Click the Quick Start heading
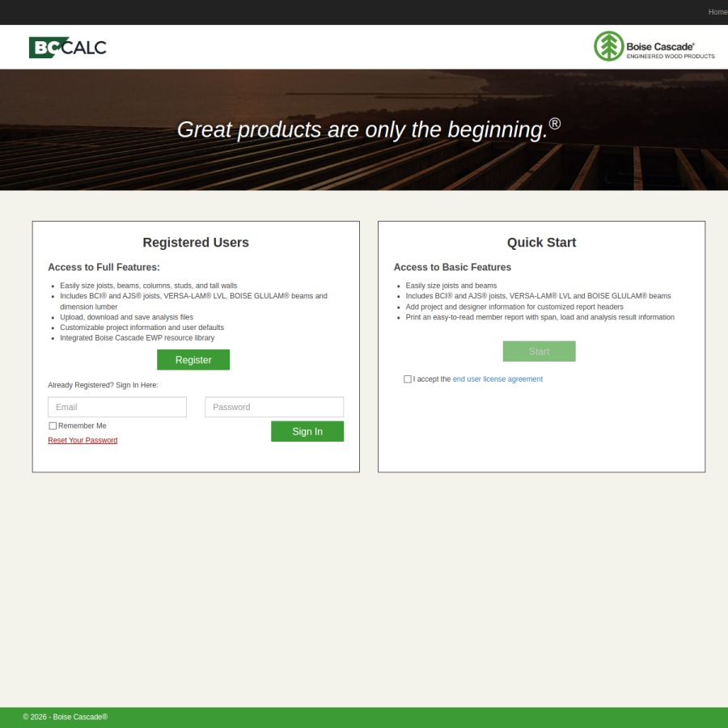This screenshot has width=728, height=728. tap(541, 243)
